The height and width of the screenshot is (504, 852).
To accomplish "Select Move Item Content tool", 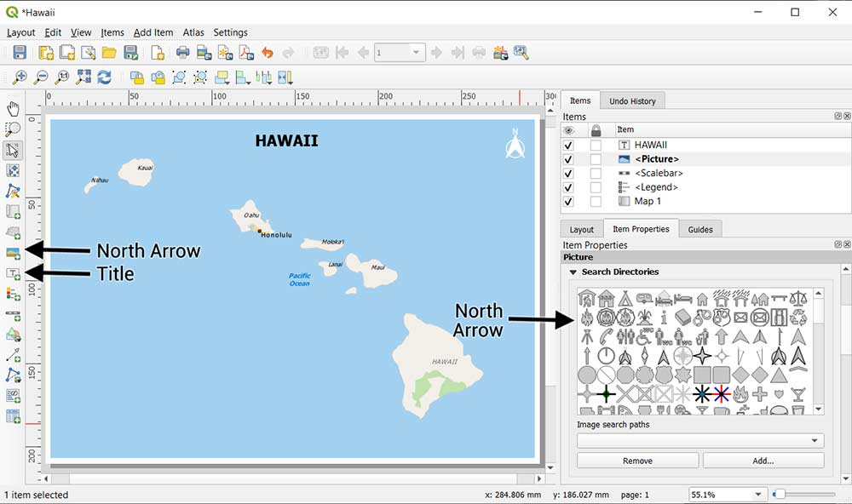I will click(13, 170).
